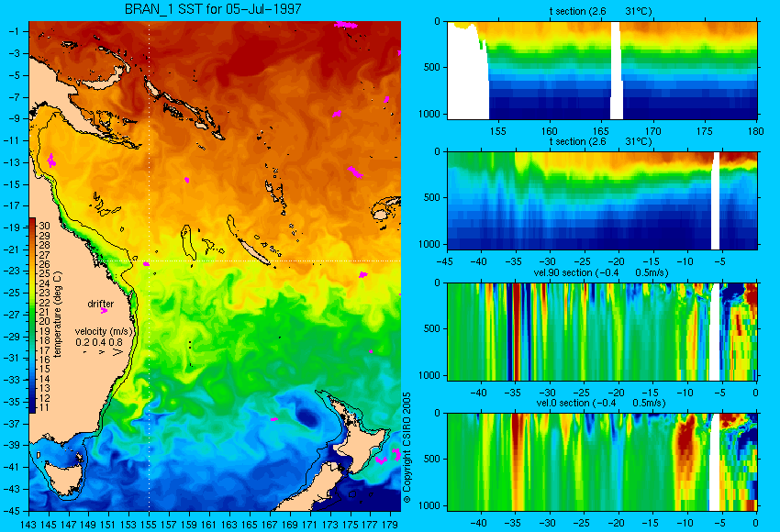
Task: Open the top temperature section plot by longitude
Action: pyautogui.click(x=602, y=70)
